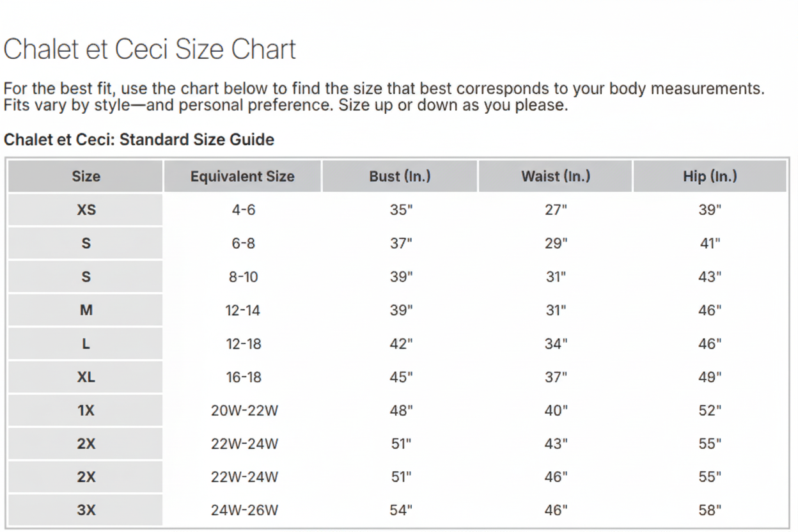
Task: Click the Size column header
Action: pyautogui.click(x=86, y=176)
